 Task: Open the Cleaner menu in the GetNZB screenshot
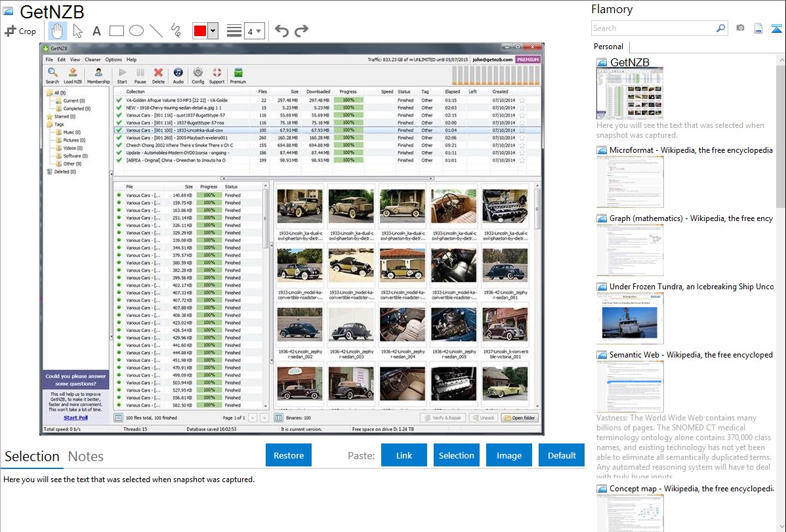pyautogui.click(x=93, y=60)
